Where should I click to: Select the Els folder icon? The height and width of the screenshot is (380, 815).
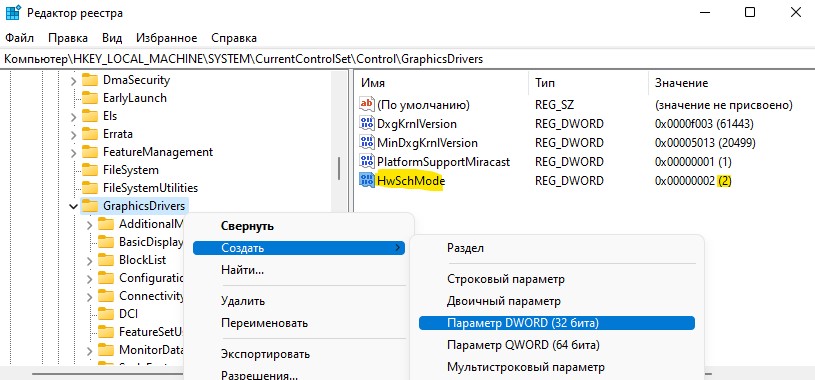click(x=90, y=116)
